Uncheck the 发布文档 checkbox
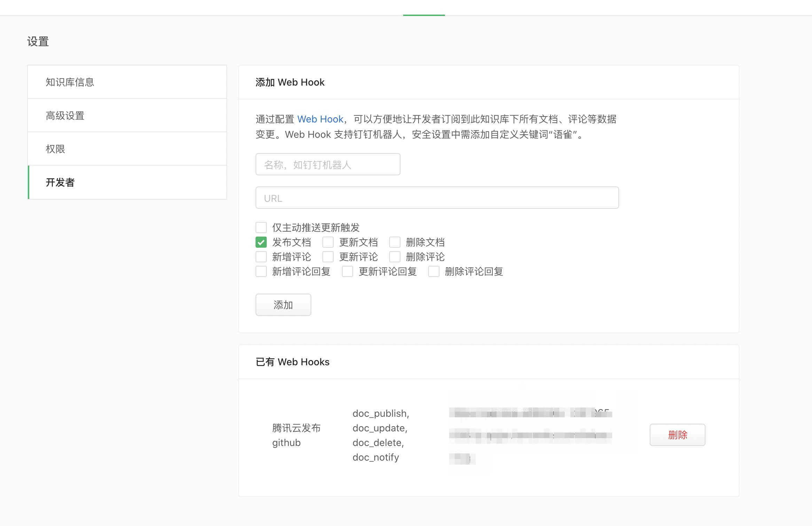 point(261,242)
